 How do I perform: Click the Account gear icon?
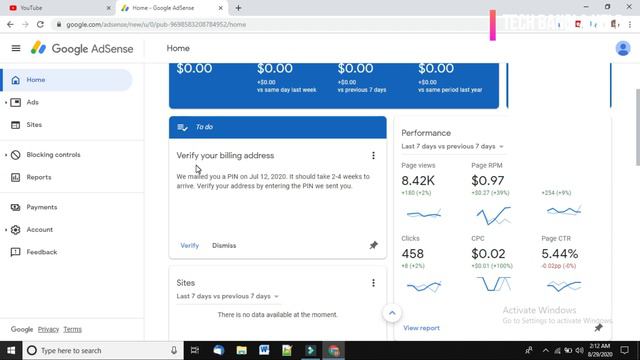[x=16, y=230]
